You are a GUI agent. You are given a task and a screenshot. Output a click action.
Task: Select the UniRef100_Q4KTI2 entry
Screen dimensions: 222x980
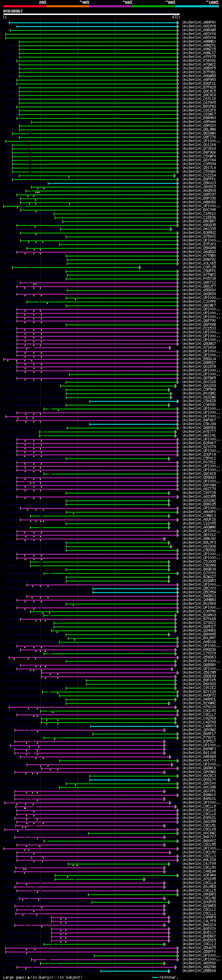point(199,283)
